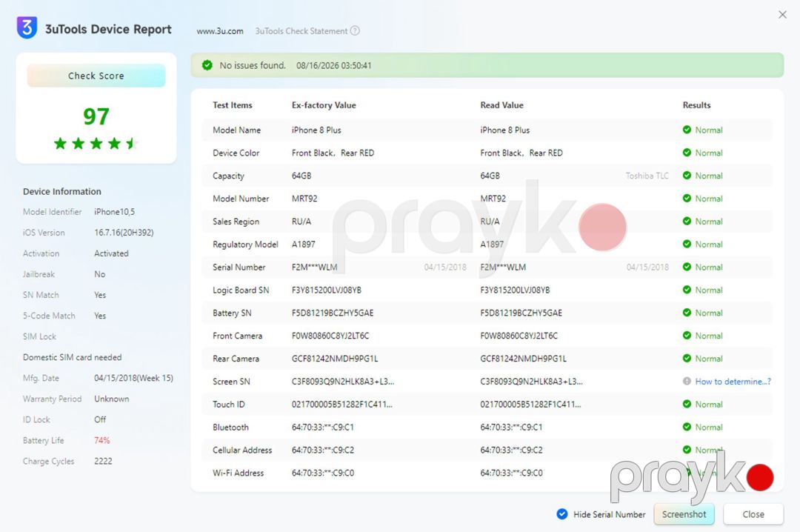Click the green check in No issues banner
Viewport: 800px width, 532px height.
tap(207, 65)
